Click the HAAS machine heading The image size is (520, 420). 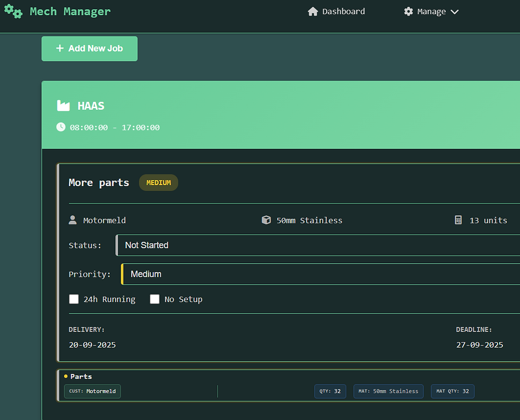tap(91, 106)
